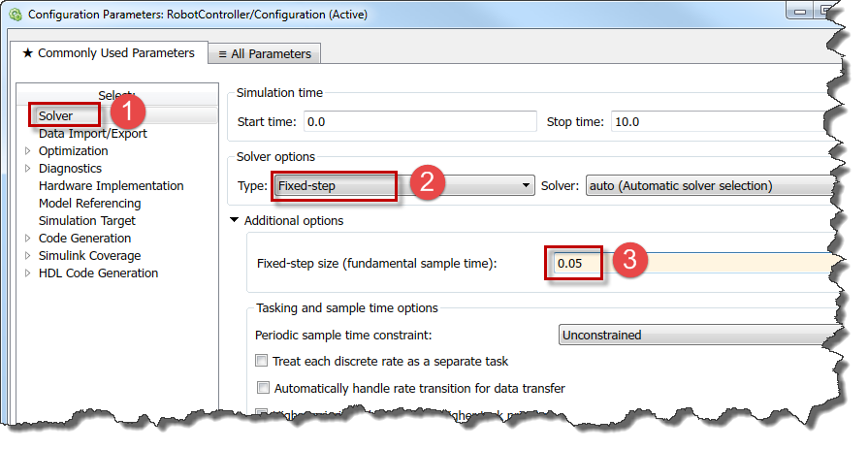Check Automatically handle rate transition option
The height and width of the screenshot is (449, 868).
point(263,388)
